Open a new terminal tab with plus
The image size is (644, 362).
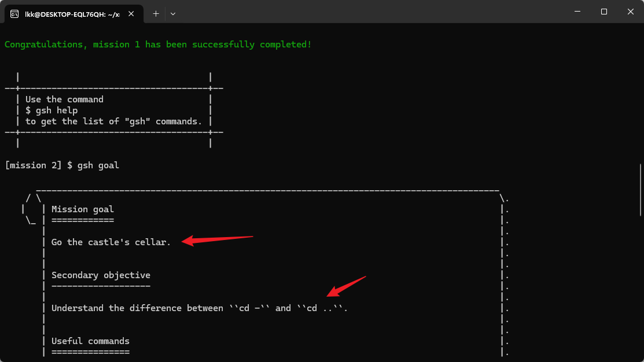tap(156, 13)
